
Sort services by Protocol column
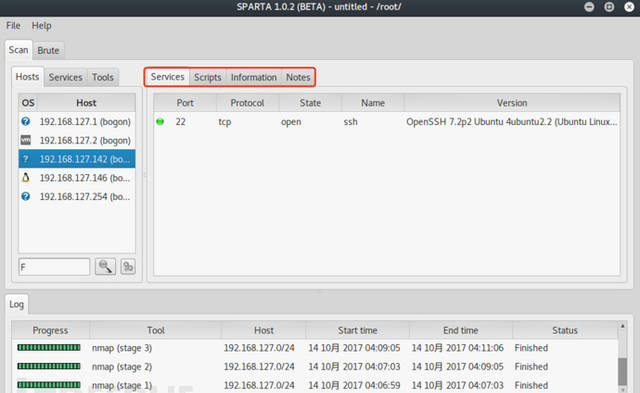coord(247,103)
